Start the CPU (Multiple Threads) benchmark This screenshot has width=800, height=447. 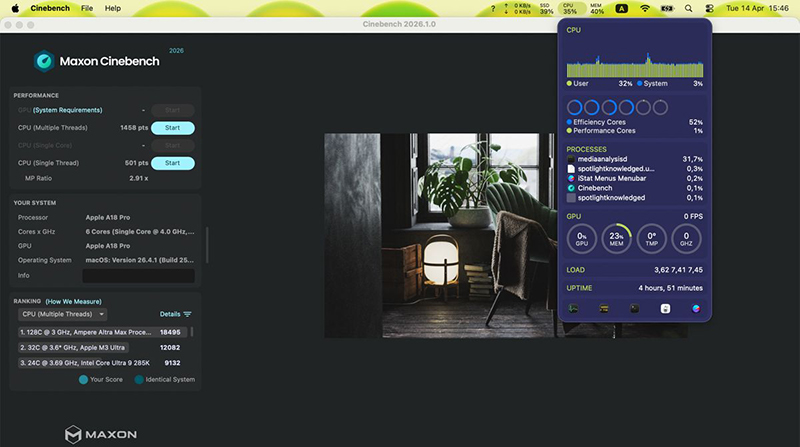click(172, 128)
